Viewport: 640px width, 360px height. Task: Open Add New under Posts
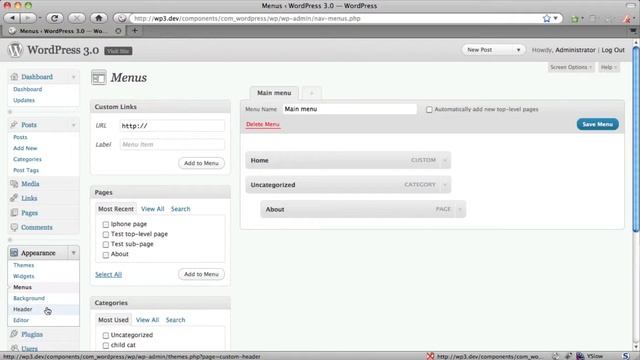(25, 148)
